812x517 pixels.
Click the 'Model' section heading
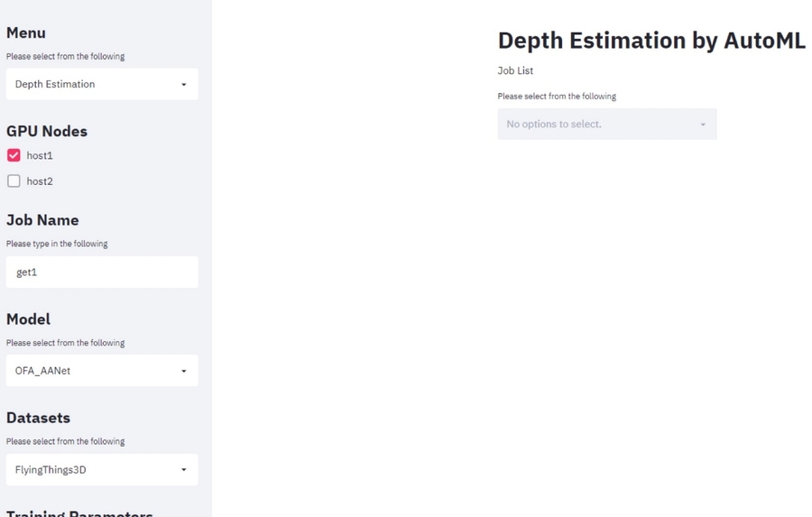pos(28,319)
